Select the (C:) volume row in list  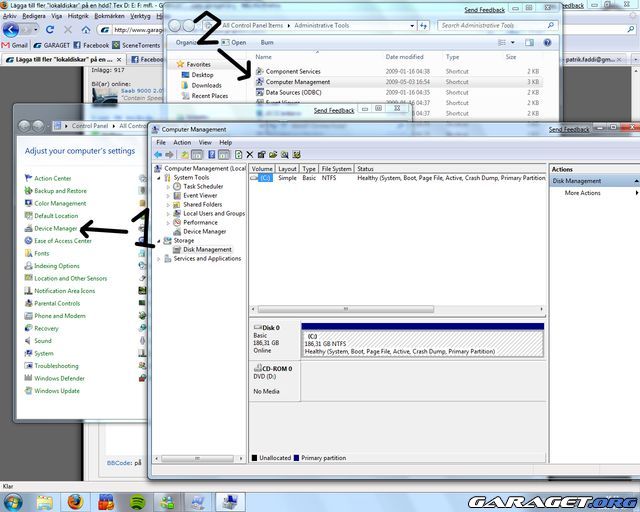pyautogui.click(x=265, y=178)
